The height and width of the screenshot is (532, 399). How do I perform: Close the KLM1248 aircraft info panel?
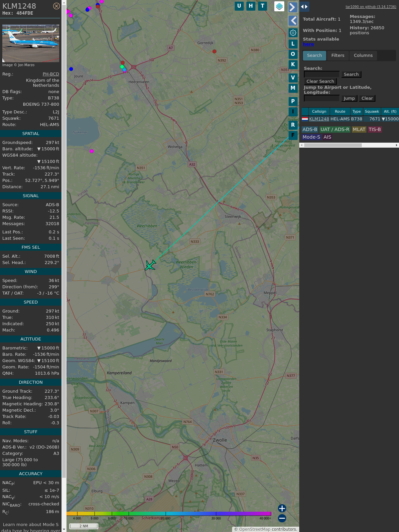coord(57,6)
